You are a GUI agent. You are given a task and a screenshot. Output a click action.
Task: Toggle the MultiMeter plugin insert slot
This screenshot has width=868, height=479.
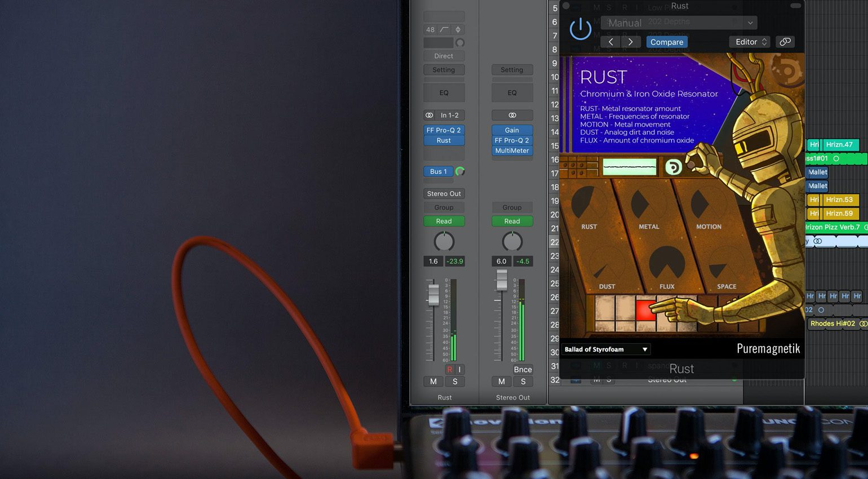pos(512,150)
